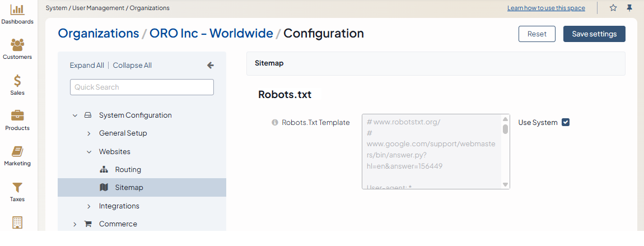The image size is (644, 246).
Task: Click the pin page icon
Action: click(629, 8)
